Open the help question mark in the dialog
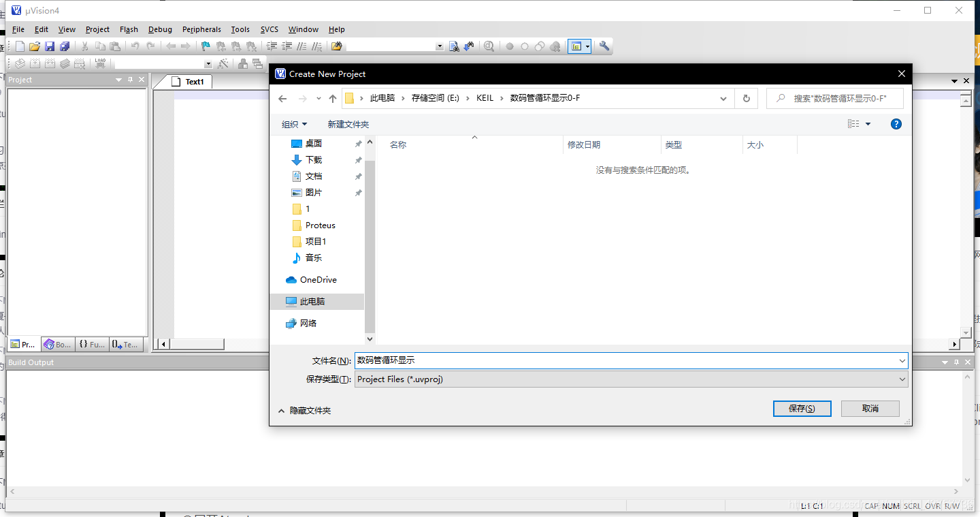Screen dimensions: 980x517 tap(896, 124)
